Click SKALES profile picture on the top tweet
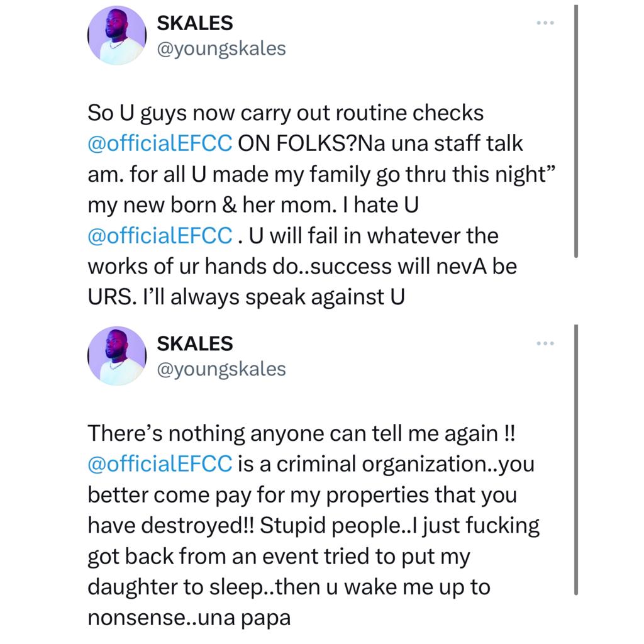 point(116,35)
